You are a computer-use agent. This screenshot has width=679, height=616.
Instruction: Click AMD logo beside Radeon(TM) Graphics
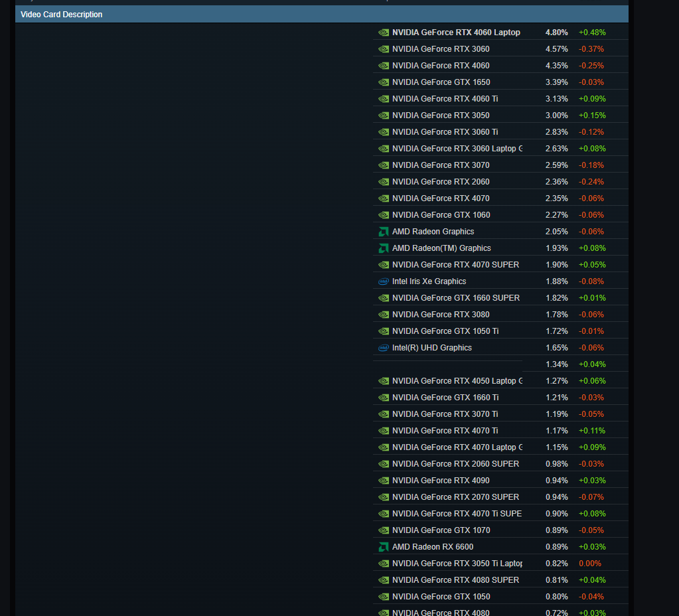[x=384, y=248]
